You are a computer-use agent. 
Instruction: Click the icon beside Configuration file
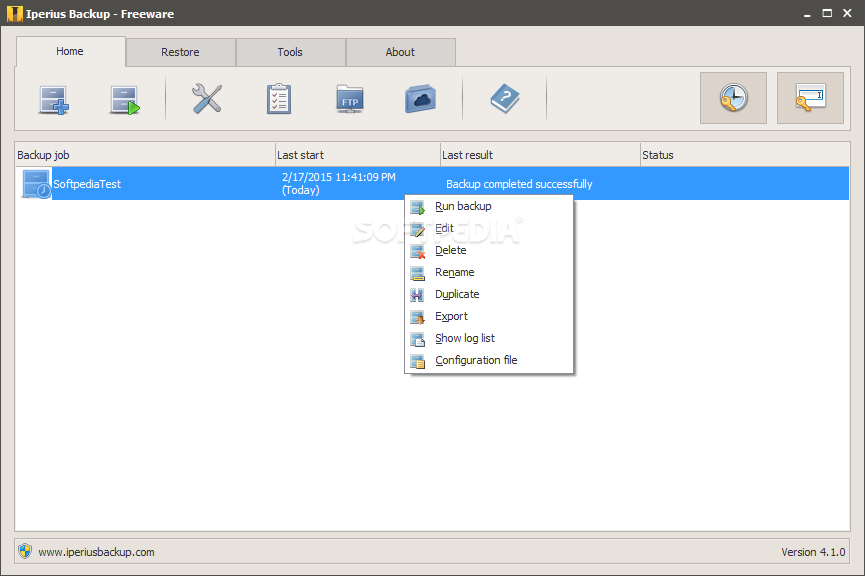[418, 361]
